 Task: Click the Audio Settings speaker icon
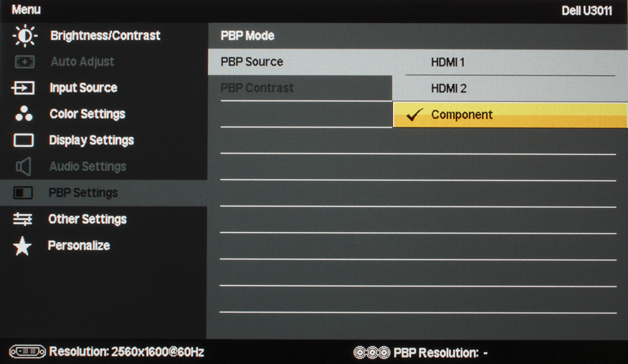(x=23, y=166)
